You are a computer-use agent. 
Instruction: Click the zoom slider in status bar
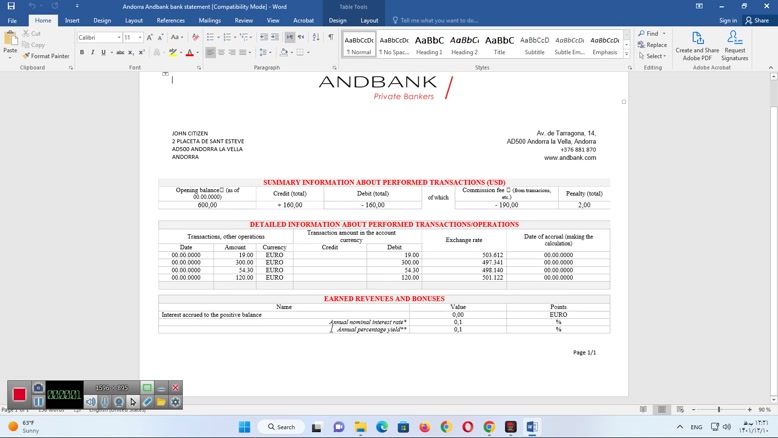tap(719, 409)
